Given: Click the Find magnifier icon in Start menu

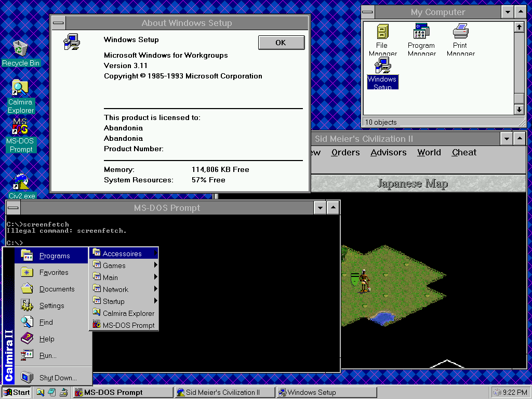Looking at the screenshot, I should pyautogui.click(x=27, y=322).
